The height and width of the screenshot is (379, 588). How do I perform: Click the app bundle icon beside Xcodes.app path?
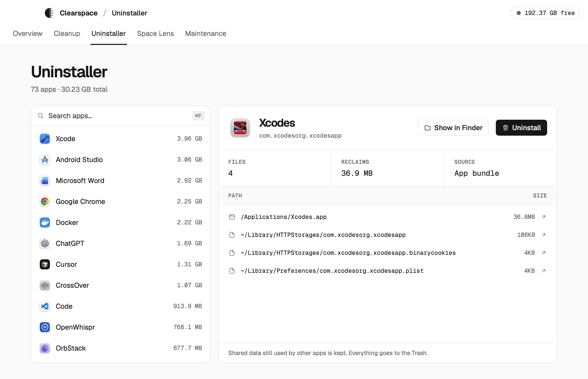[x=232, y=217]
